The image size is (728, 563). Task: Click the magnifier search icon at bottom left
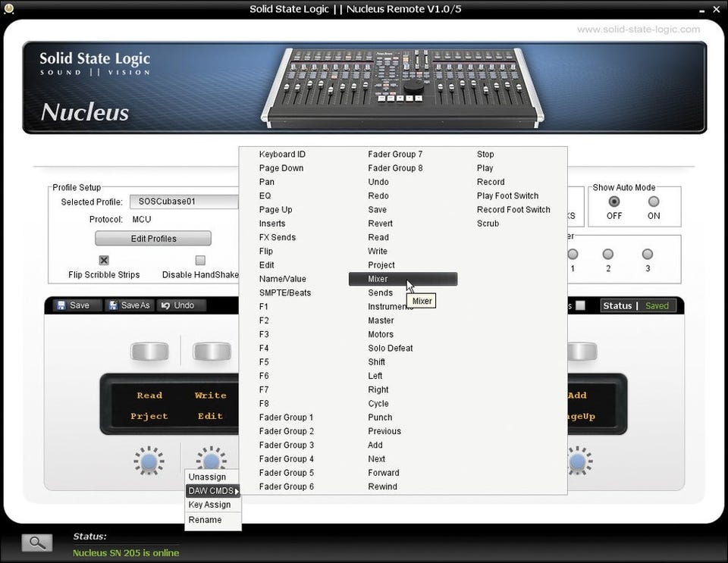pos(37,542)
